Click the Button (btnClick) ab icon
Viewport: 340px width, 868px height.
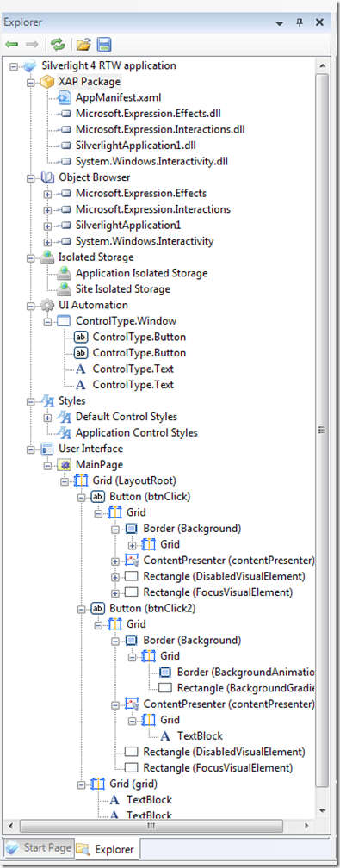pyautogui.click(x=98, y=497)
